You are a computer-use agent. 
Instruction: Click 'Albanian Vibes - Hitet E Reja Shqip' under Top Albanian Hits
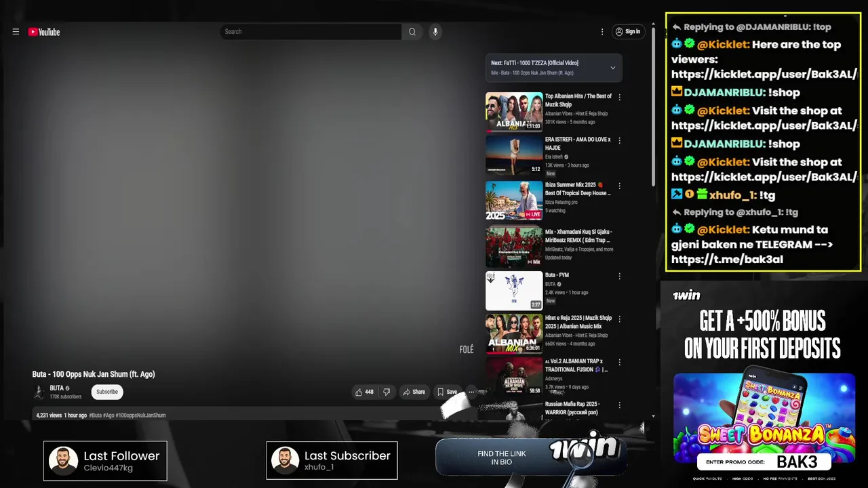(576, 114)
